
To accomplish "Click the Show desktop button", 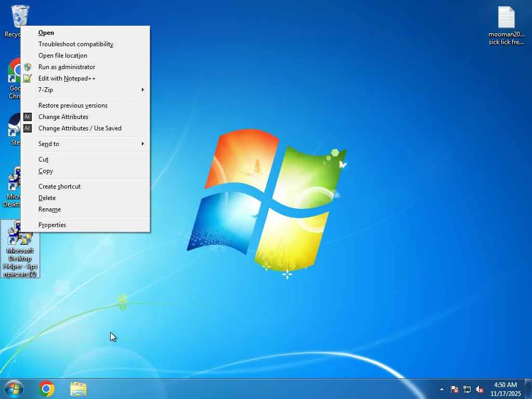I will click(x=528, y=389).
